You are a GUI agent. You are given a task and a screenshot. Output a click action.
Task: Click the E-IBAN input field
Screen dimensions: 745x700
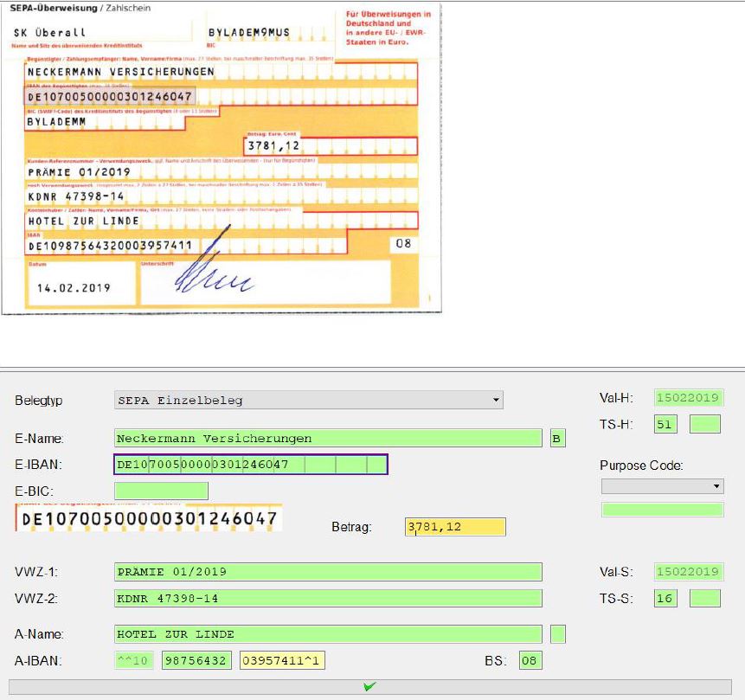251,465
